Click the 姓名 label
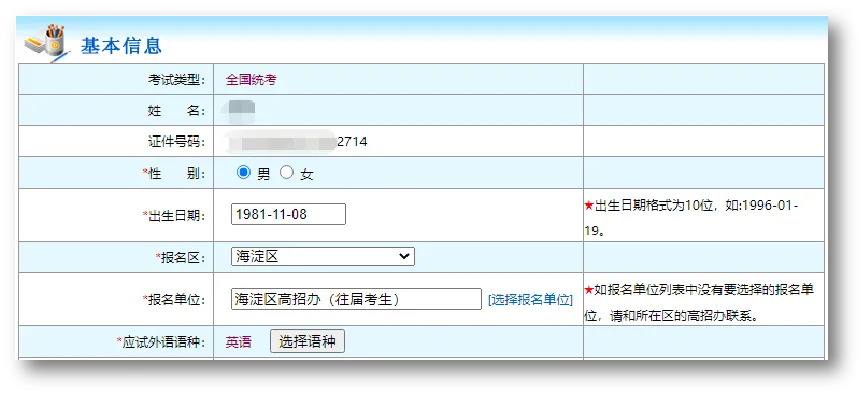 pos(177,111)
